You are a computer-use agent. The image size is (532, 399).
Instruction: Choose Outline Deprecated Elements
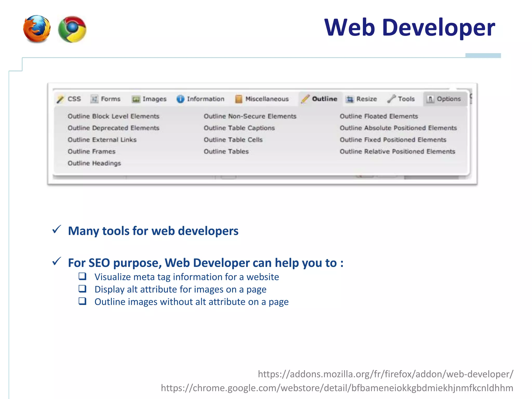click(x=114, y=128)
